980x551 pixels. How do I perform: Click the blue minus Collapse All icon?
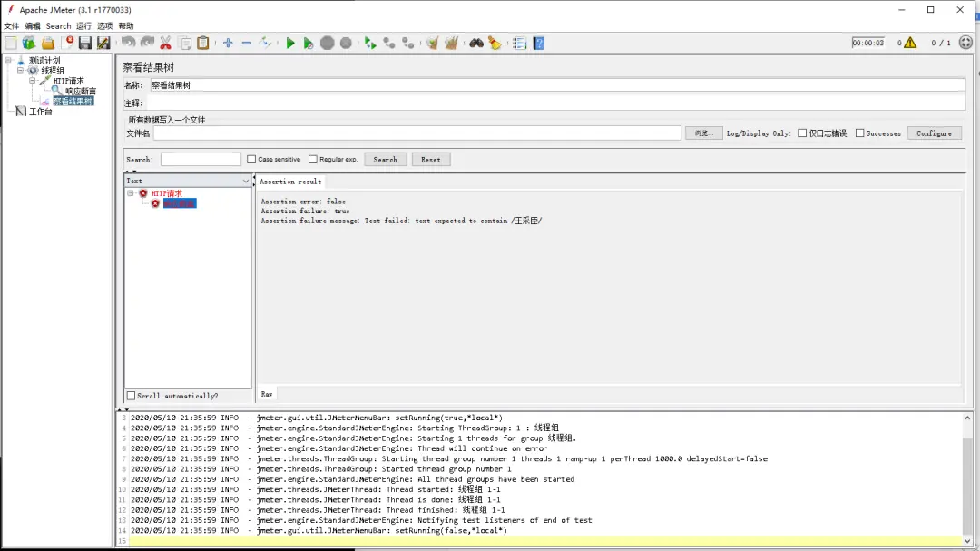[x=247, y=44]
